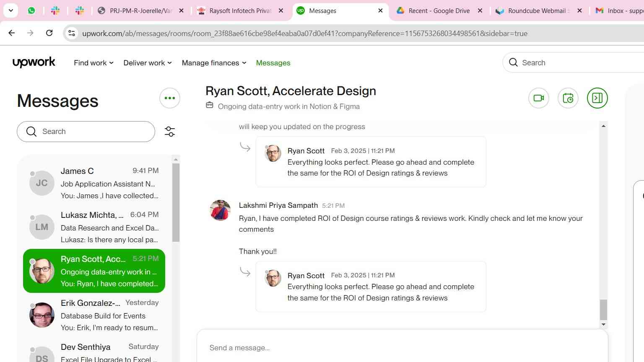Click the chat scrollbar down arrow
This screenshot has width=644, height=362.
603,324
